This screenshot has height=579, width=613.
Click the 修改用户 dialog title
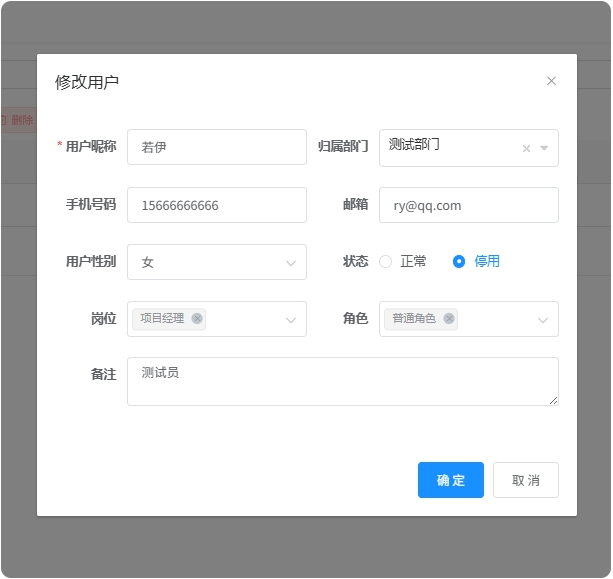coord(87,82)
